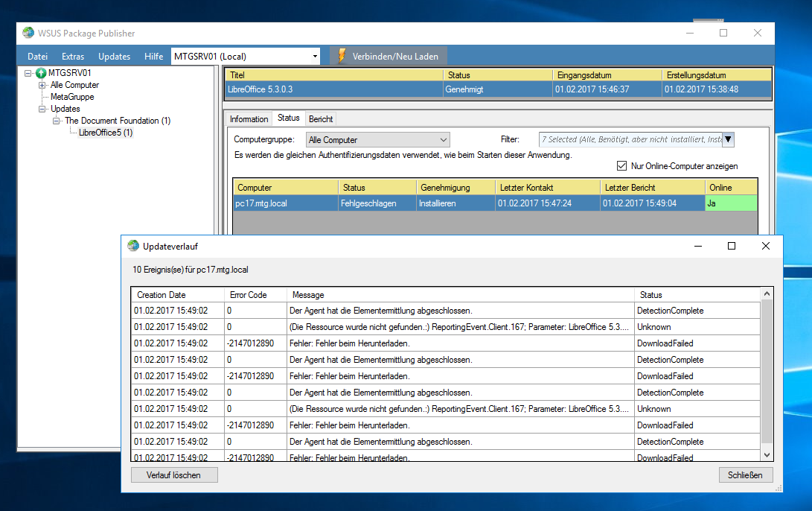Sort by Eingangsdatum column header
Viewport: 812px width, 511px height.
pyautogui.click(x=607, y=75)
